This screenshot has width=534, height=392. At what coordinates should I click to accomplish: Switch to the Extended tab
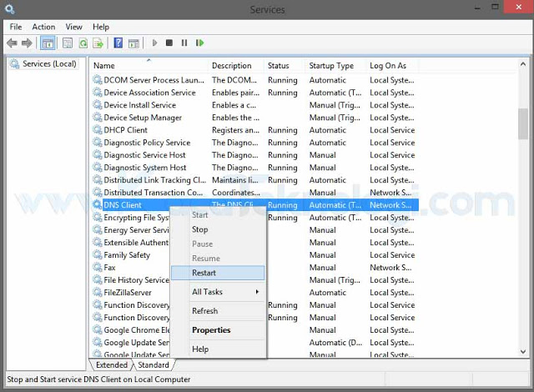tap(112, 364)
